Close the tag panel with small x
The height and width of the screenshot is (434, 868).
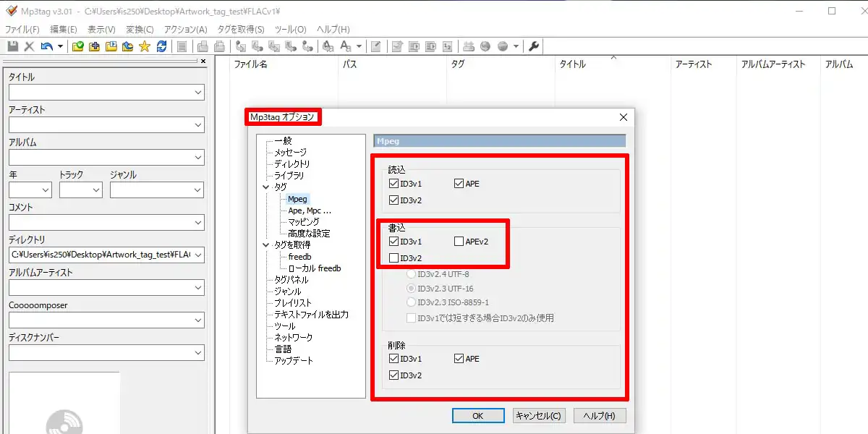click(x=203, y=61)
